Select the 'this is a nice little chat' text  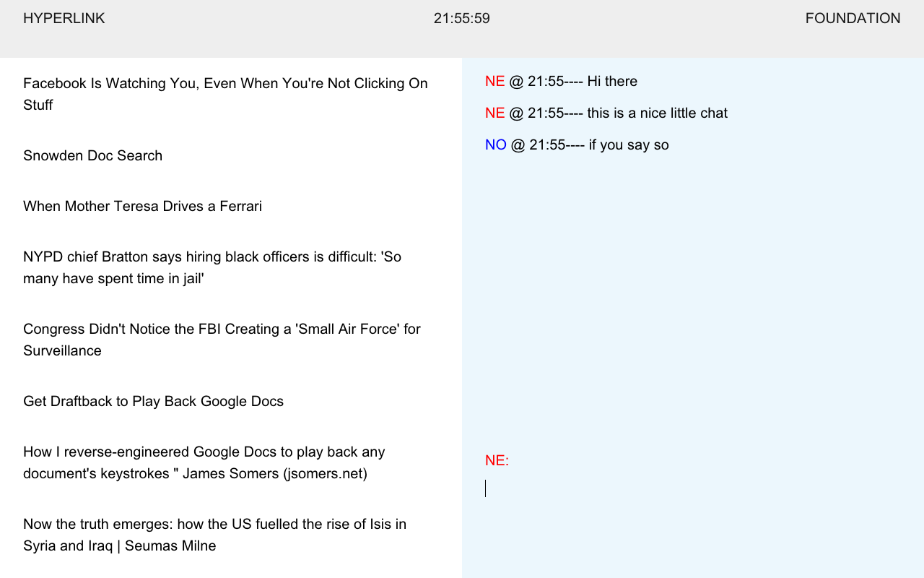(x=657, y=113)
